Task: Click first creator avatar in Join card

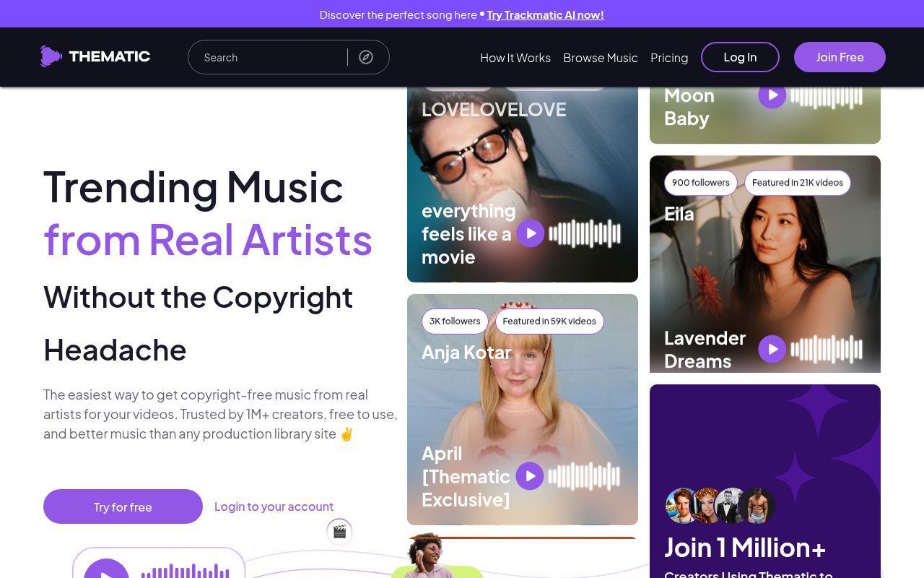Action: [x=682, y=506]
